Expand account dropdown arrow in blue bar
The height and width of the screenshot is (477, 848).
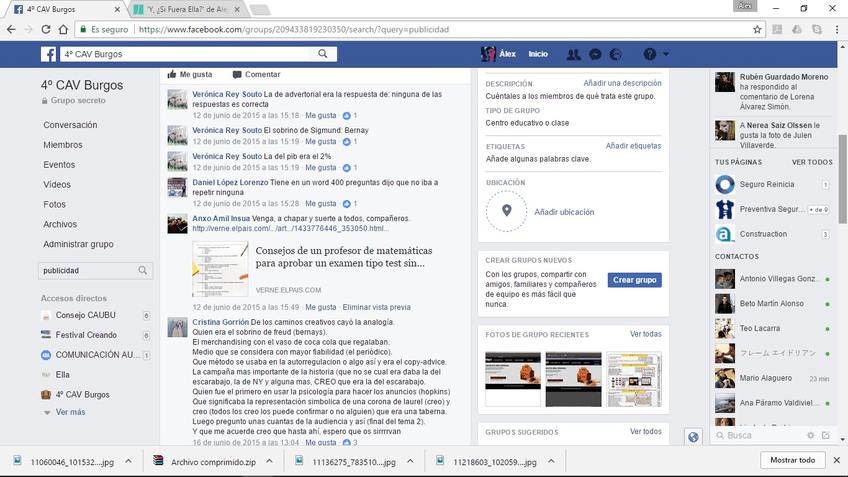pos(666,54)
